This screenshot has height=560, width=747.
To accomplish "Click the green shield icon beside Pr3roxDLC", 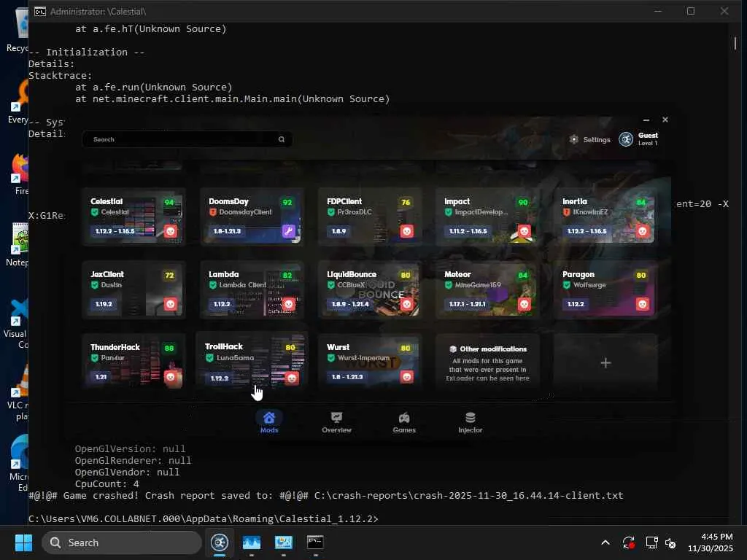I will [330, 212].
